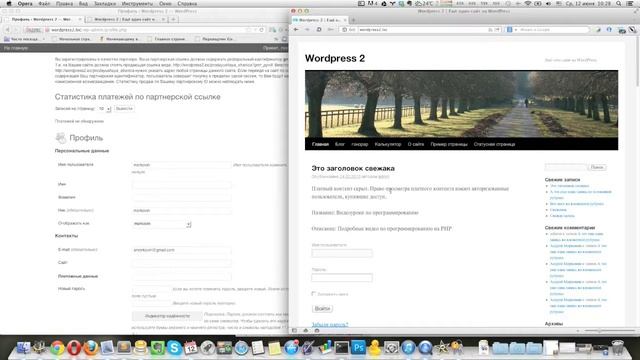640x360 pixels.
Task: Switch to the 'Профиль - Wordpress 2' tab
Action: pyautogui.click(x=42, y=19)
